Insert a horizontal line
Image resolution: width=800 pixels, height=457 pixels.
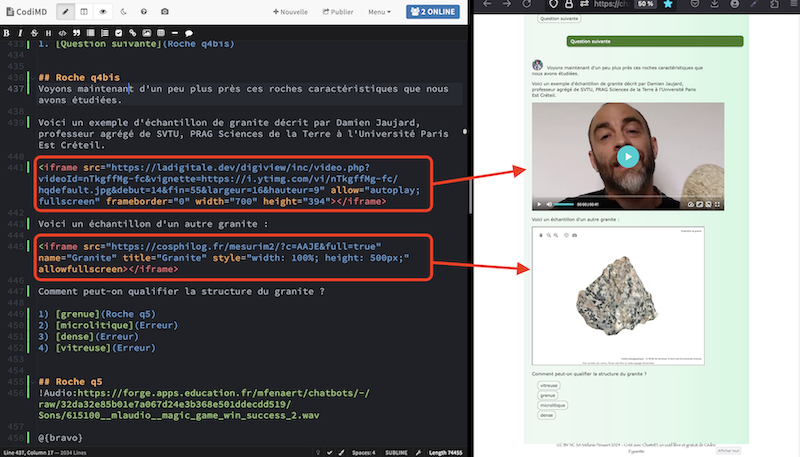click(174, 33)
